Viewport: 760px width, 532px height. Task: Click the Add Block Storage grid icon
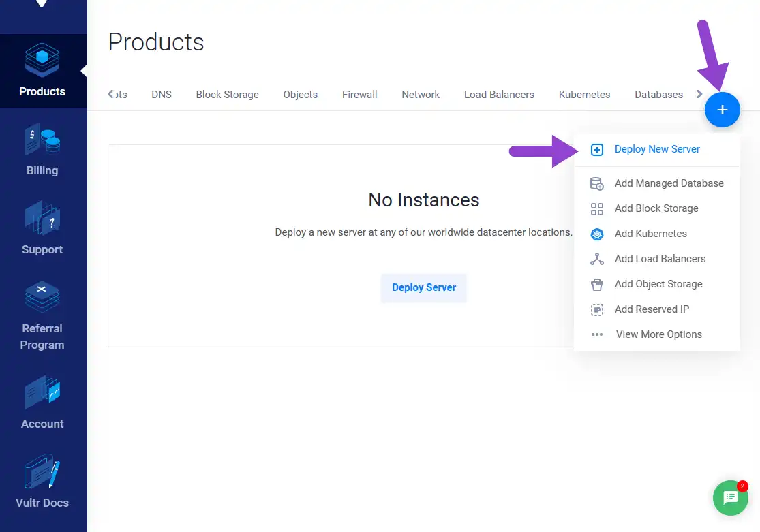[x=596, y=209]
